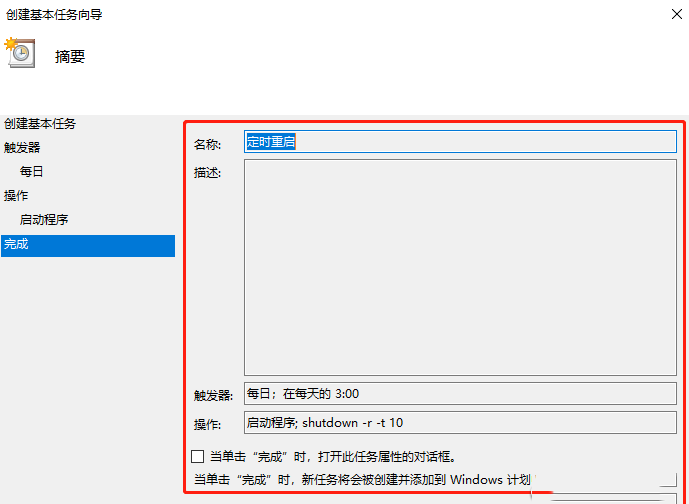Click the 描述: label
Viewport: 689px width, 504px height.
[207, 173]
